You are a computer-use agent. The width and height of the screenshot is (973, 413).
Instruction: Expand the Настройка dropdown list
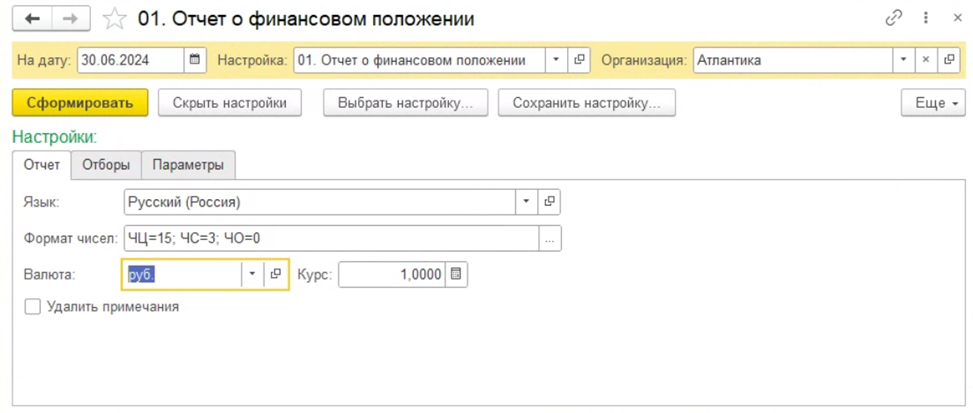click(557, 60)
